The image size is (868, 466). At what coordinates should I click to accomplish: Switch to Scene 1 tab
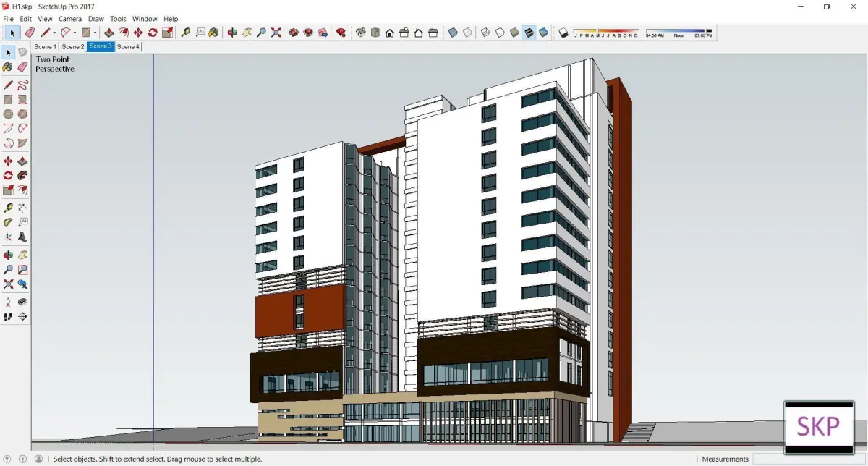[x=45, y=46]
